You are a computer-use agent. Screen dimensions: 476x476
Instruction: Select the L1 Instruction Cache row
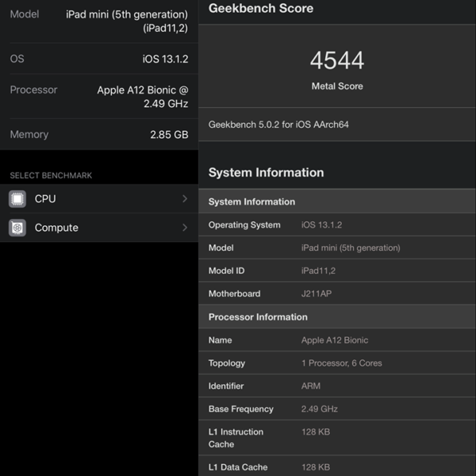[x=337, y=438]
